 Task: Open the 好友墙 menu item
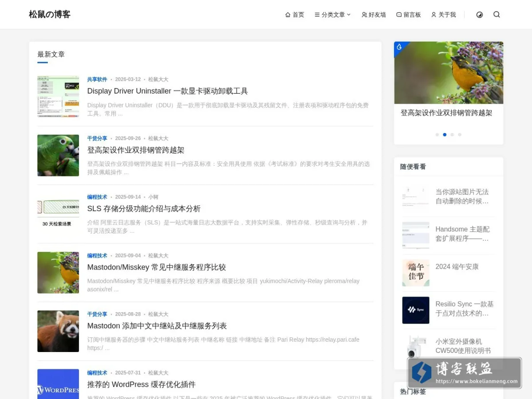pyautogui.click(x=374, y=15)
